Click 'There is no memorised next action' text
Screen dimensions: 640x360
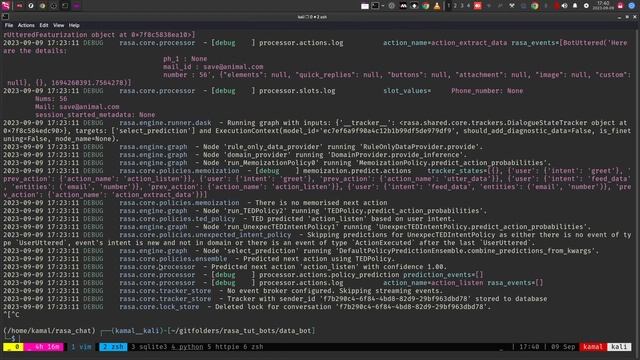[x=321, y=203]
